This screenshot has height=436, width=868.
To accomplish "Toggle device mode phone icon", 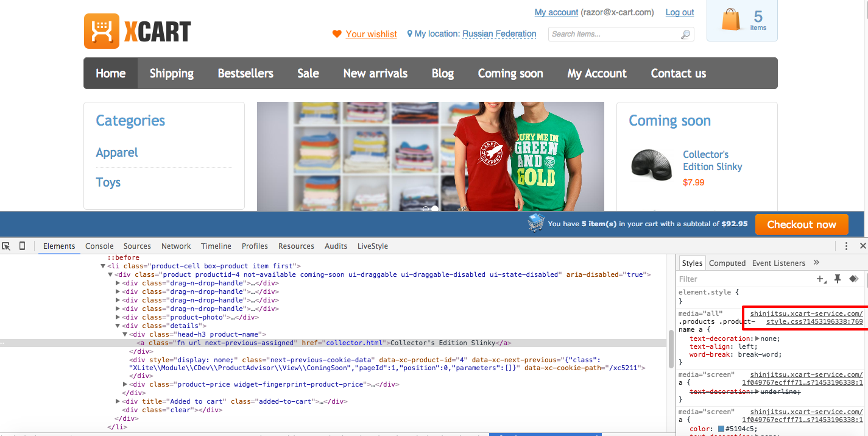I will point(23,246).
